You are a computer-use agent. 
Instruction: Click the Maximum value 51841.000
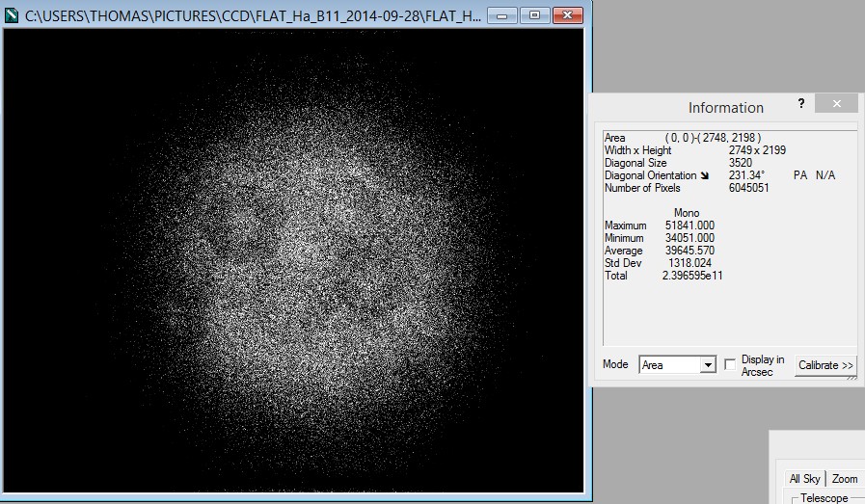(689, 225)
